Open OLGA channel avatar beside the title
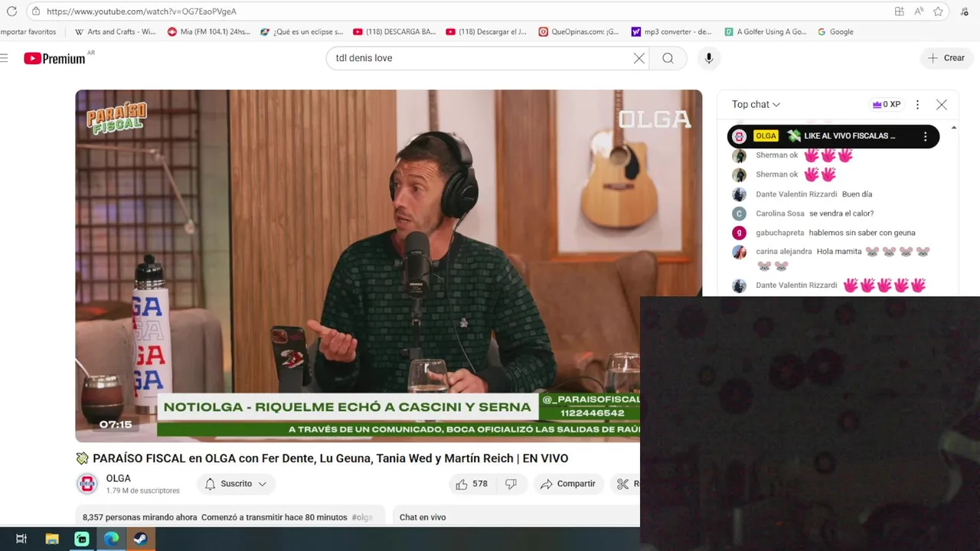The width and height of the screenshot is (980, 551). pyautogui.click(x=87, y=484)
